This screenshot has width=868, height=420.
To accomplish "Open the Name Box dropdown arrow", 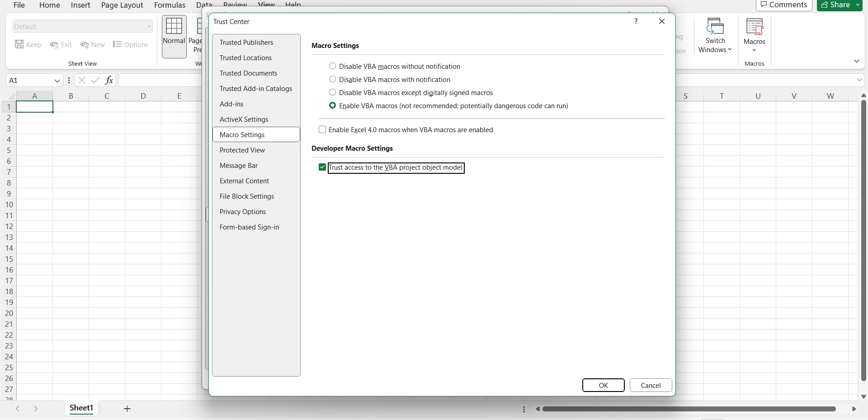I will pos(57,80).
